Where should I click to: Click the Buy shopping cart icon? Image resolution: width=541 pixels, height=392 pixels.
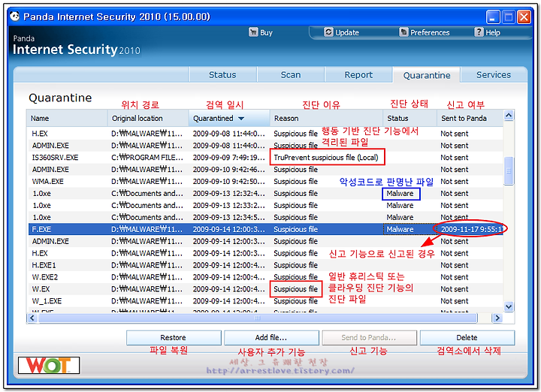click(x=253, y=32)
